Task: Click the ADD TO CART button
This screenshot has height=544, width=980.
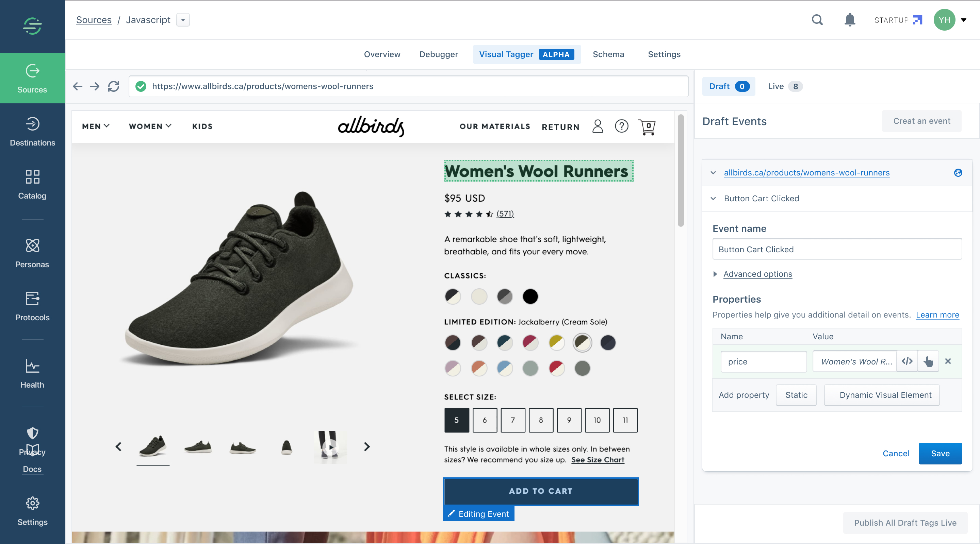Action: [541, 491]
